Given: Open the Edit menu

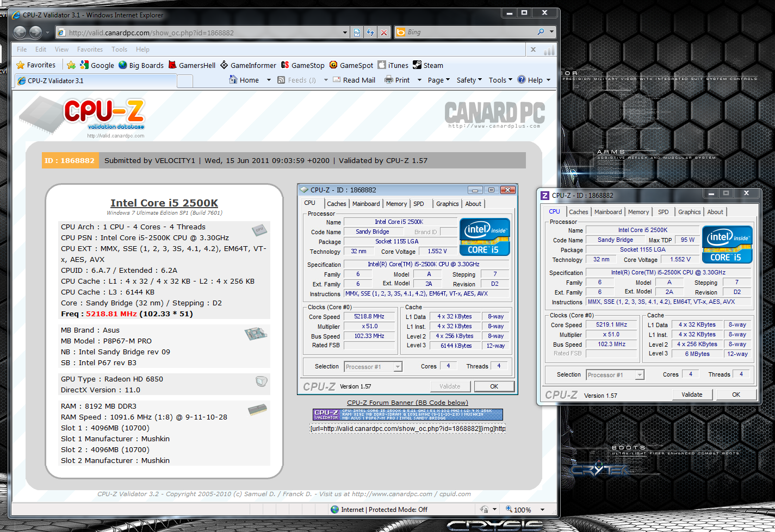Looking at the screenshot, I should [41, 49].
